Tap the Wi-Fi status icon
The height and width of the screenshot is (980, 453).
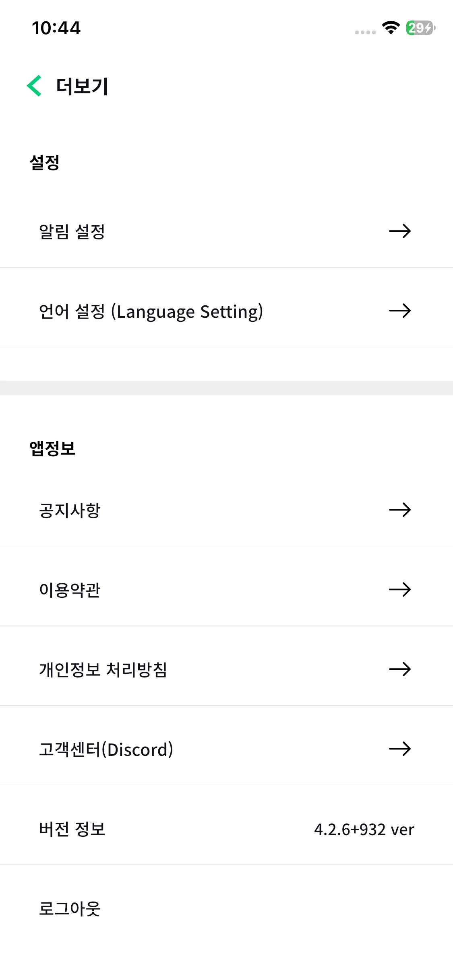point(390,28)
